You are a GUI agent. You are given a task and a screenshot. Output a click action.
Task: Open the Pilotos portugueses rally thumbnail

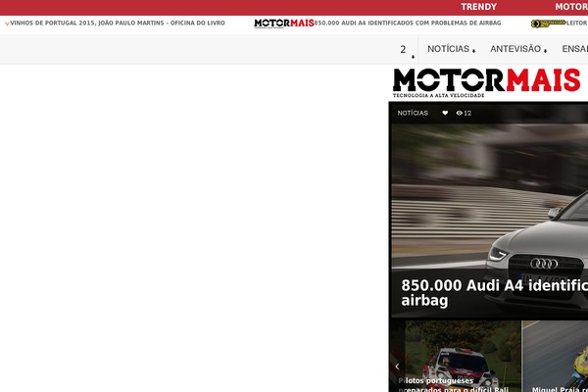point(456,357)
